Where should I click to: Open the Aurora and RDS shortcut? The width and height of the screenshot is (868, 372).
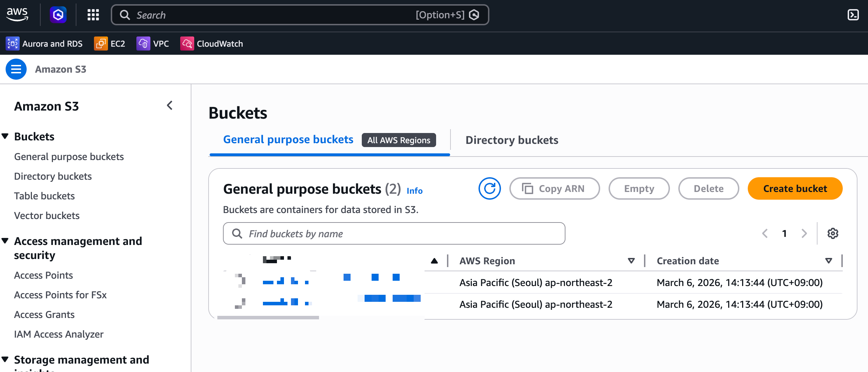coord(44,44)
